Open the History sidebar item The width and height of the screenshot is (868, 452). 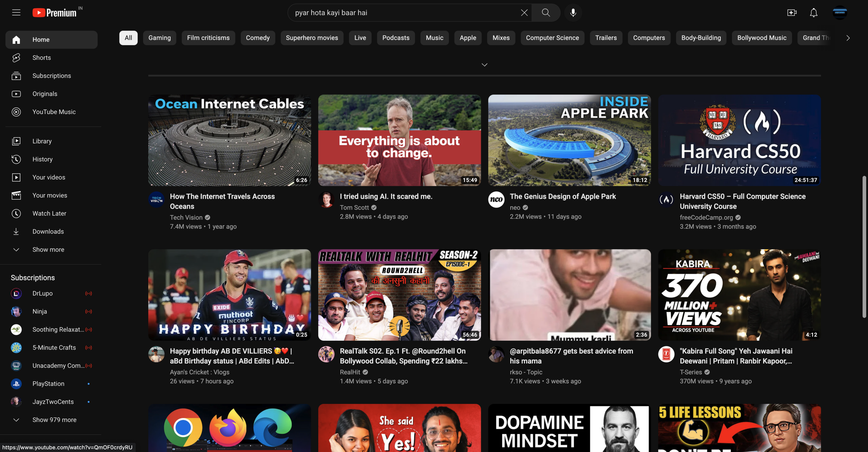click(x=42, y=159)
